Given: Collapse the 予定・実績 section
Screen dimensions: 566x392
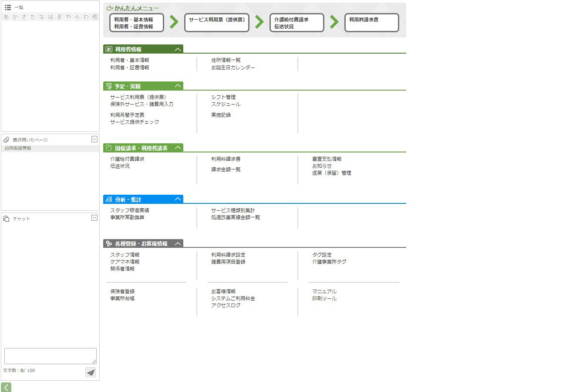Looking at the screenshot, I should point(178,86).
